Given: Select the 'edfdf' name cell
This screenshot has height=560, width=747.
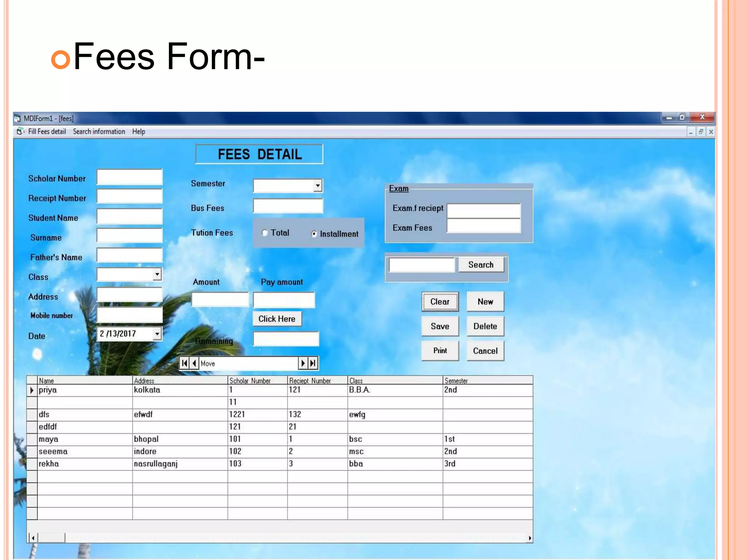Looking at the screenshot, I should point(85,427).
